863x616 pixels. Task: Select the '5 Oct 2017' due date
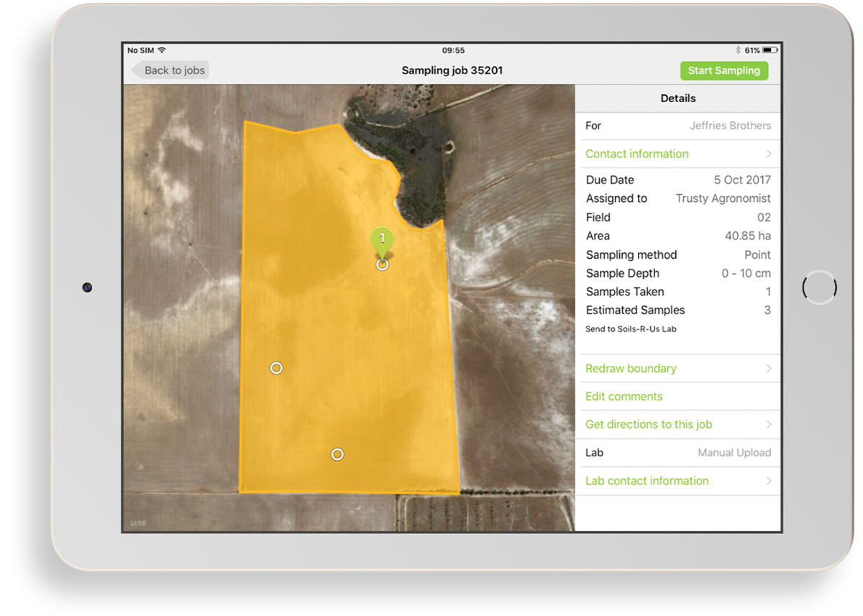click(x=742, y=180)
